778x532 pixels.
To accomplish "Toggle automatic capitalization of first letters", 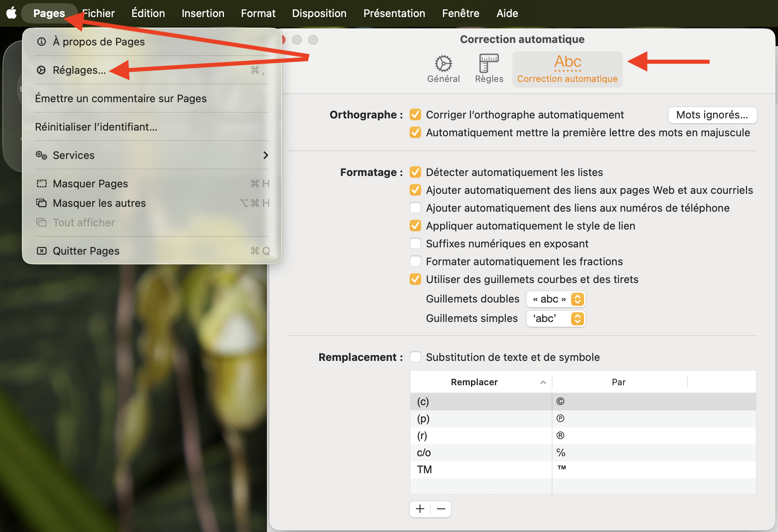I will click(x=415, y=133).
